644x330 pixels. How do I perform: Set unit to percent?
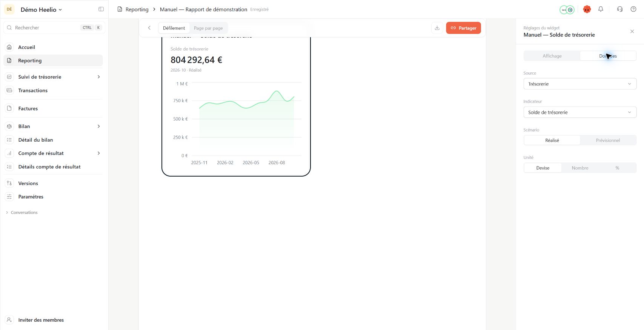pos(617,168)
